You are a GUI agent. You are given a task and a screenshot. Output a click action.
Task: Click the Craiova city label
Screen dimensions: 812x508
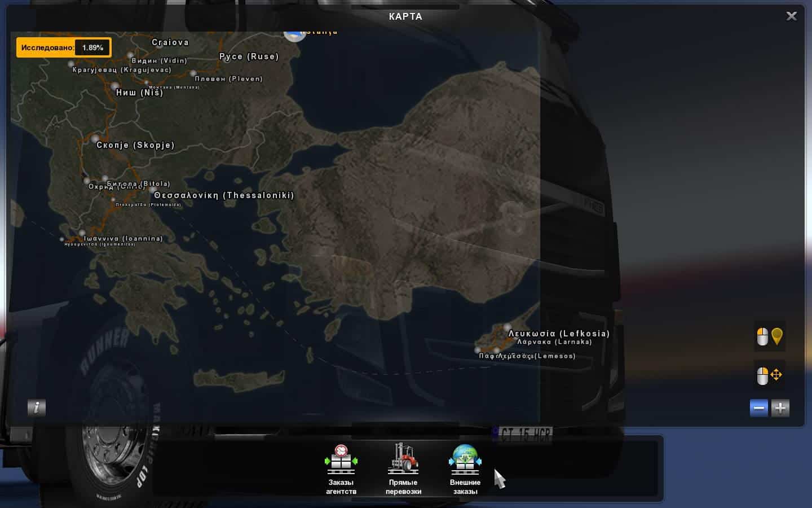[x=170, y=42]
